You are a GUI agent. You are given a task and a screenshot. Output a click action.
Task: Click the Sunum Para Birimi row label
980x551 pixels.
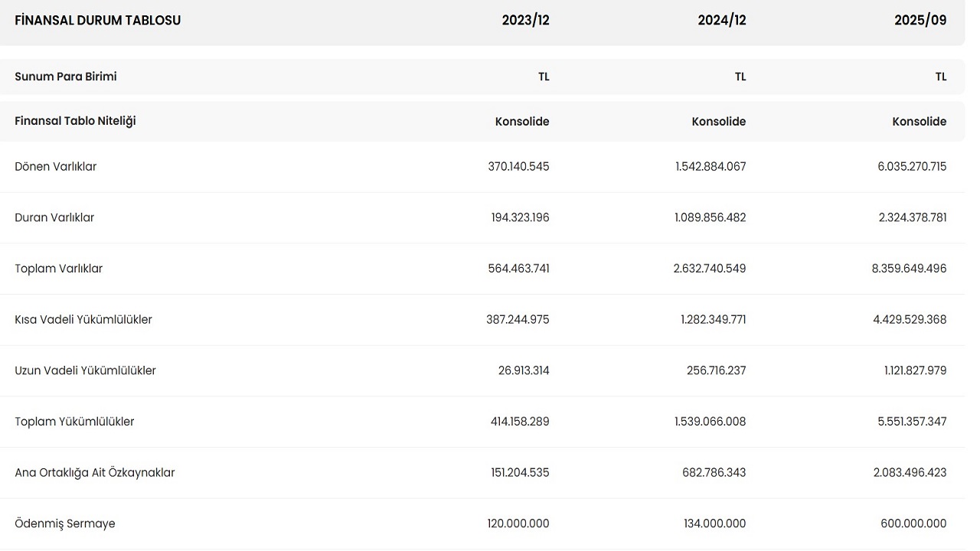coord(66,77)
